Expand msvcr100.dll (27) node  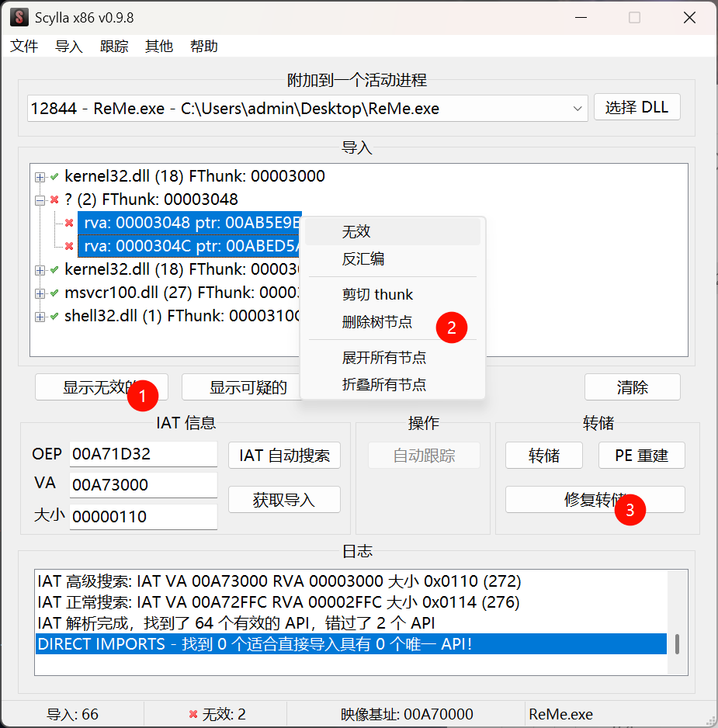pos(40,293)
